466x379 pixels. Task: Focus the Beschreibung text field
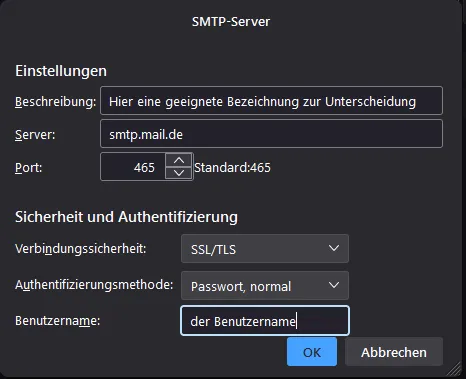[271, 101]
